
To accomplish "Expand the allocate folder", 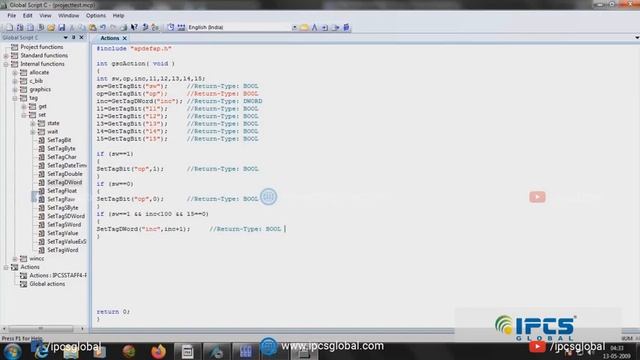I will tap(15, 73).
